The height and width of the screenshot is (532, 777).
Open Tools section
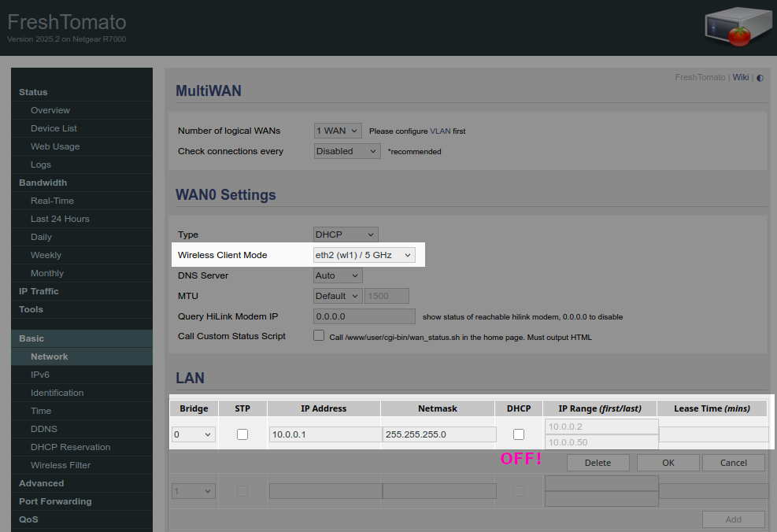tap(31, 309)
